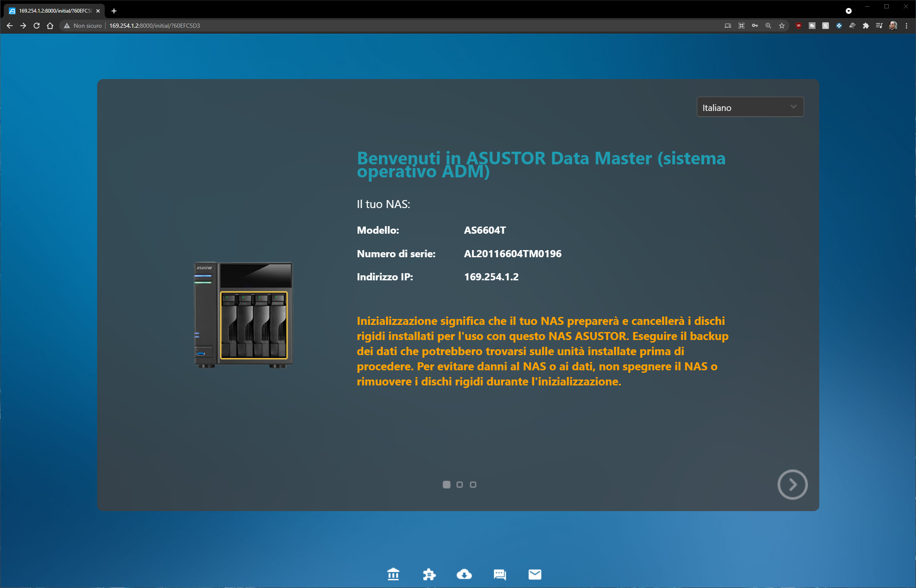Click the next arrow circle button
This screenshot has width=916, height=588.
click(x=792, y=485)
